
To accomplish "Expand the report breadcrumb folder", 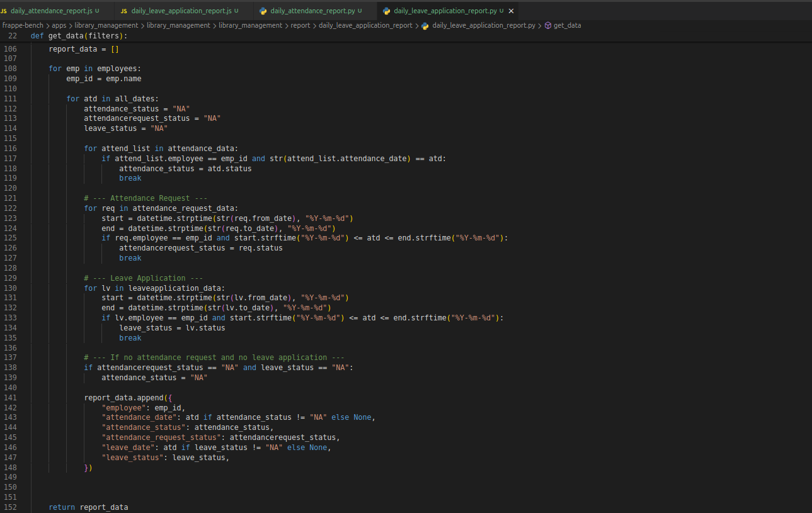I will [300, 26].
